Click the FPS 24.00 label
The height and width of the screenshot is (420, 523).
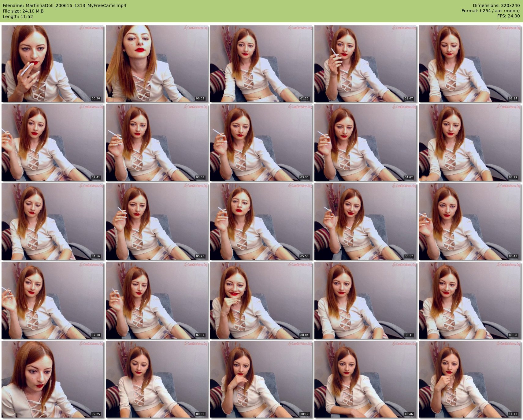pyautogui.click(x=508, y=16)
